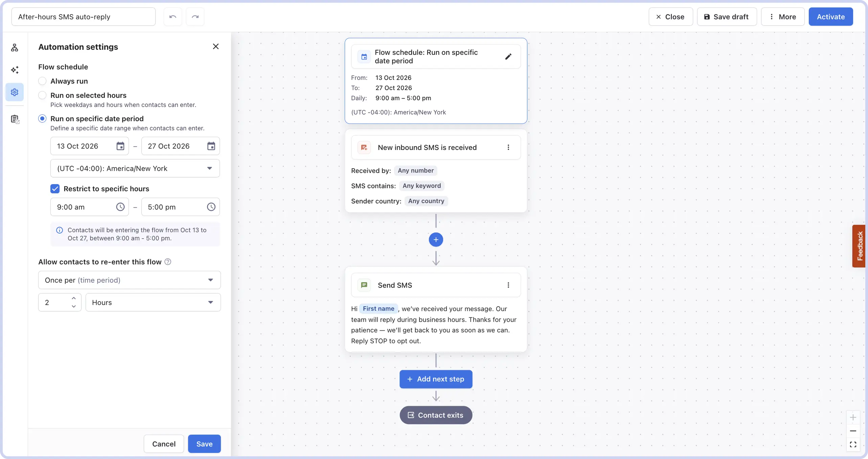The height and width of the screenshot is (459, 868).
Task: Open clock picker for 5:00 pm
Action: point(211,207)
